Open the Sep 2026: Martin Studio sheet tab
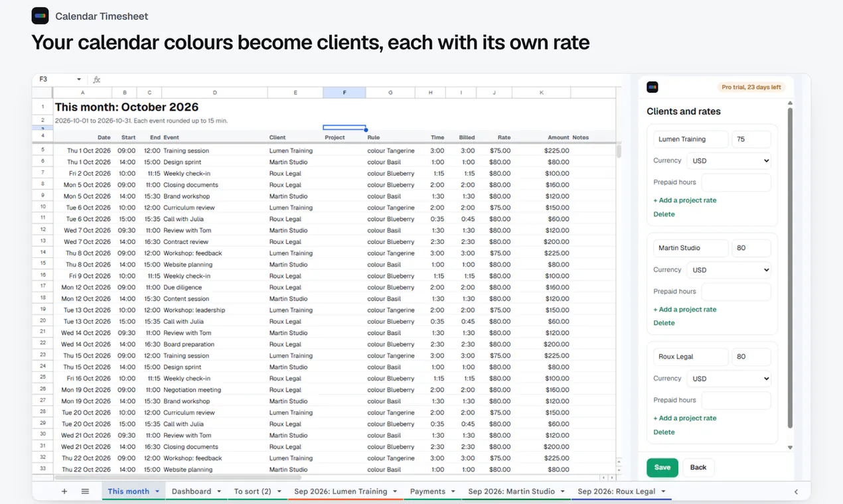Viewport: 843px width, 504px height. [511, 491]
